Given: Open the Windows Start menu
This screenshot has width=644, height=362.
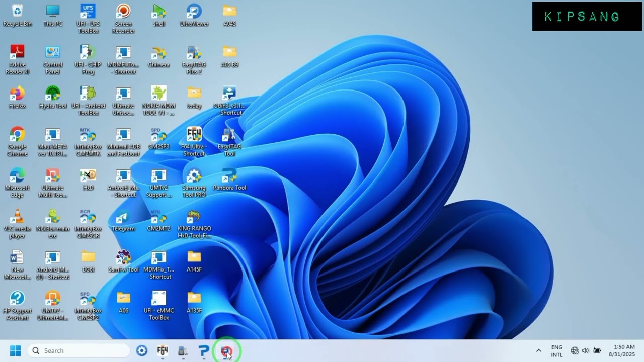Looking at the screenshot, I should [15, 351].
